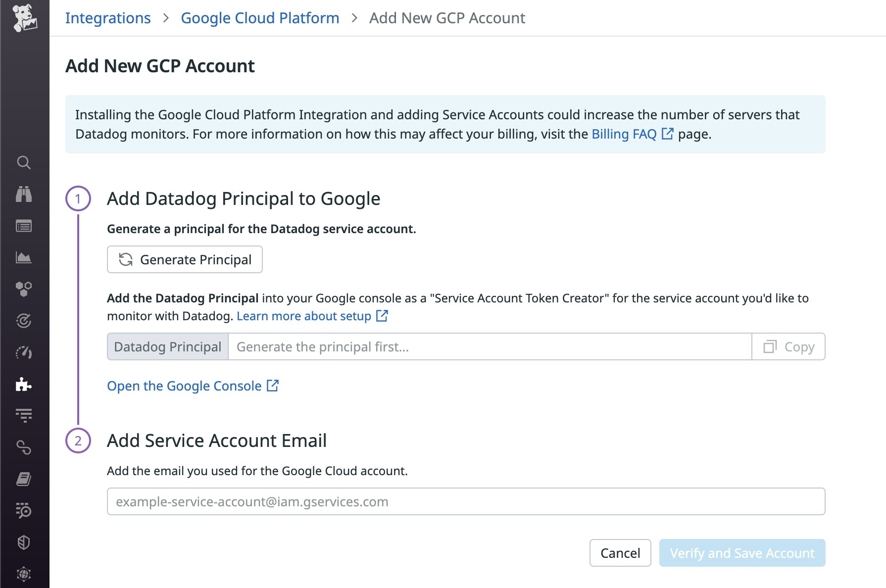Open the hexagons infrastructure icon

(x=24, y=289)
